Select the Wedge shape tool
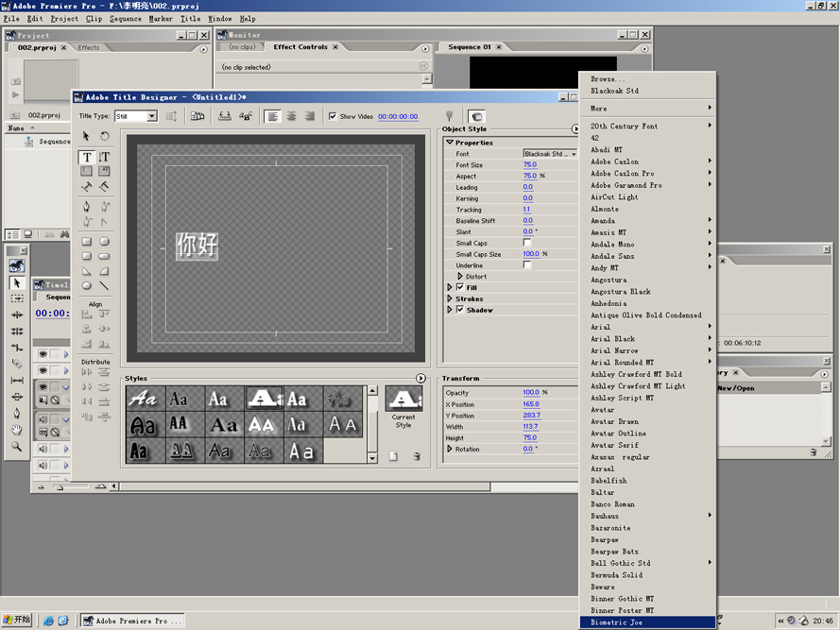The image size is (840, 630). click(x=86, y=271)
